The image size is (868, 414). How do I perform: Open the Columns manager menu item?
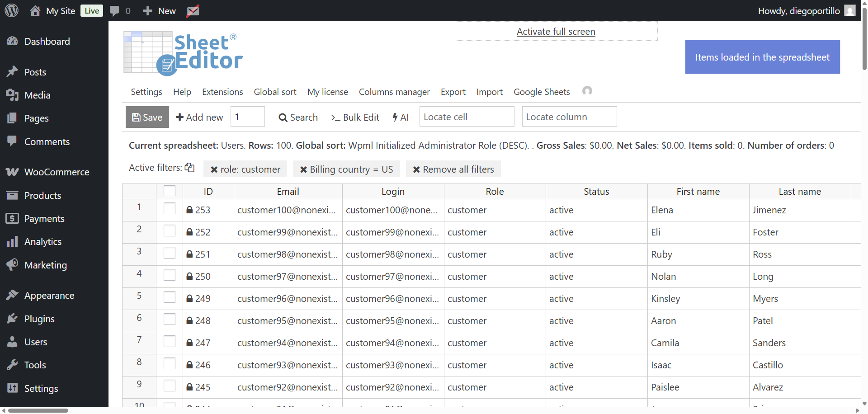(394, 92)
